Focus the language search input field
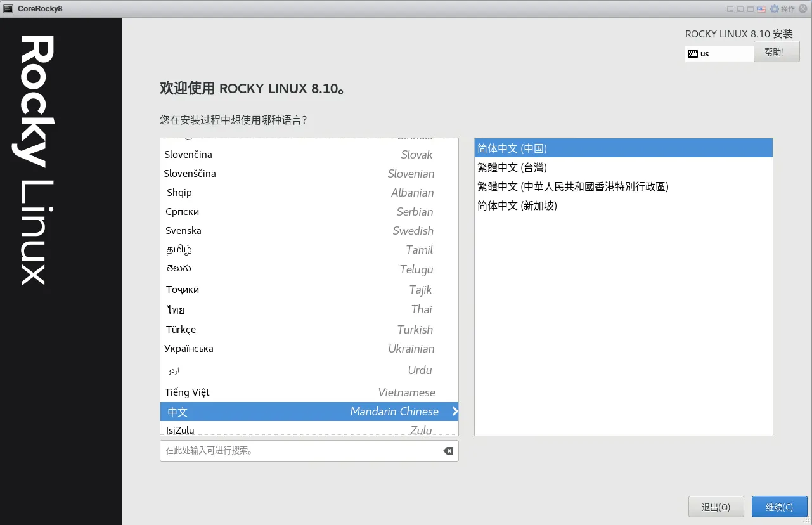 (x=298, y=451)
